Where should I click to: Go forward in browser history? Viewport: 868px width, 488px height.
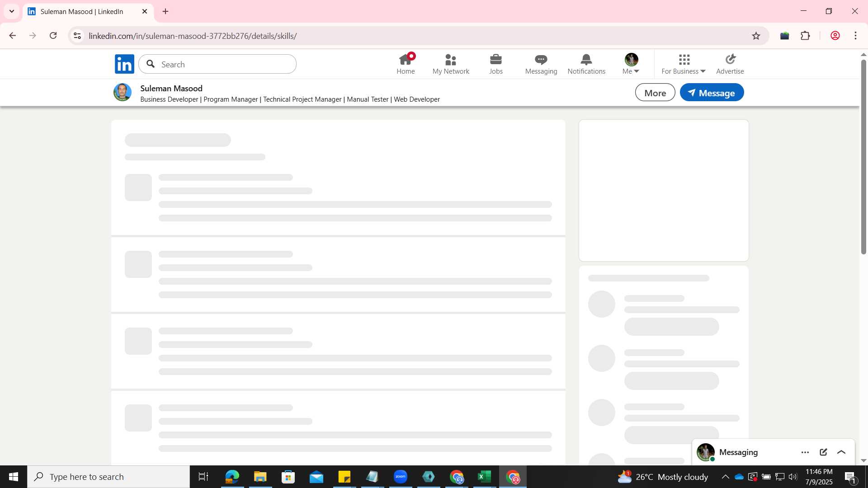tap(33, 36)
